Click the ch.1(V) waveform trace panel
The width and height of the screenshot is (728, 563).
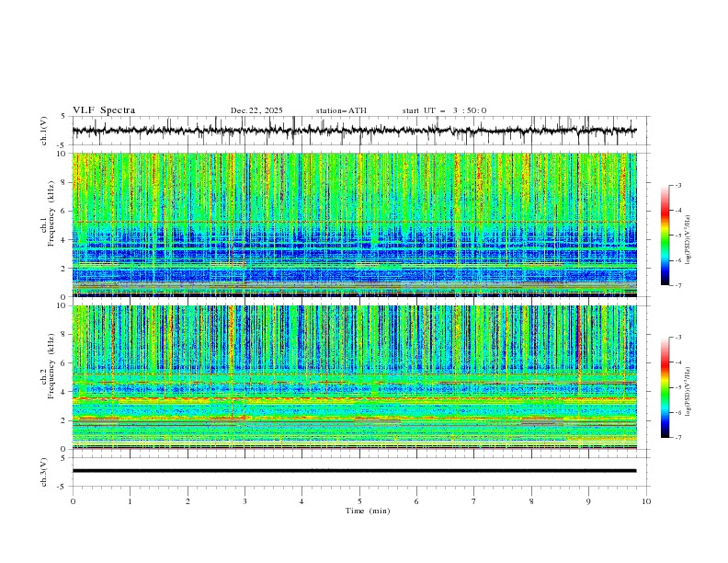(x=358, y=131)
